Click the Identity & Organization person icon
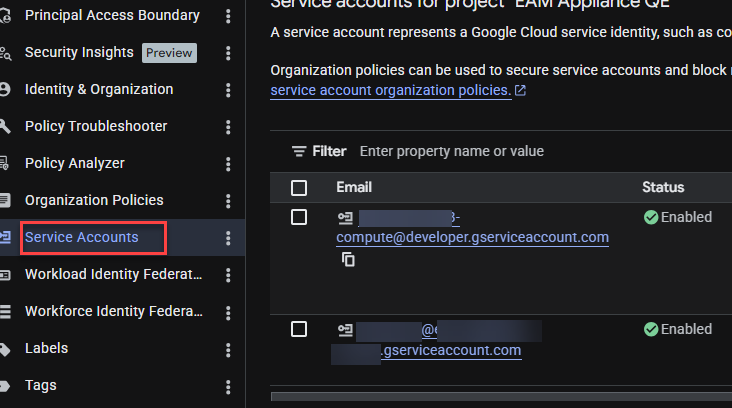 [x=5, y=89]
